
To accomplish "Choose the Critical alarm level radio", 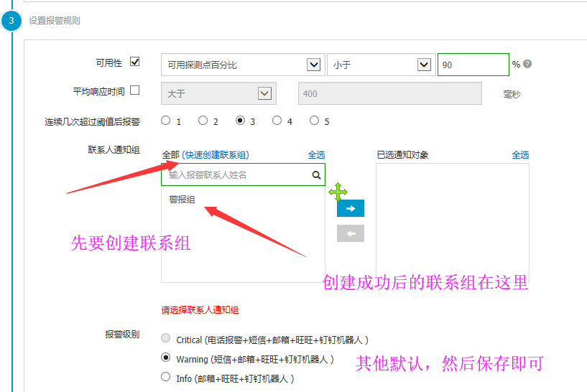I will (x=165, y=338).
